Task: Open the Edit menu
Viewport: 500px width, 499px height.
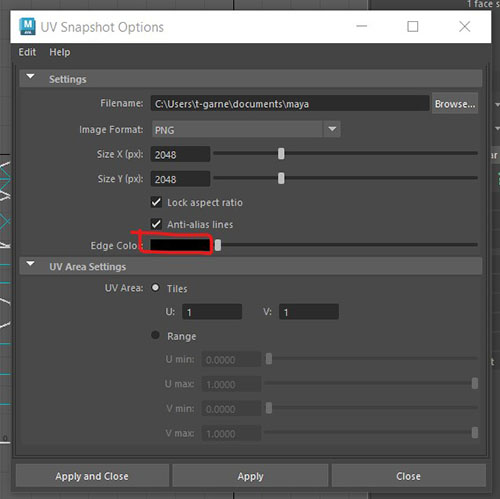Action: [27, 52]
